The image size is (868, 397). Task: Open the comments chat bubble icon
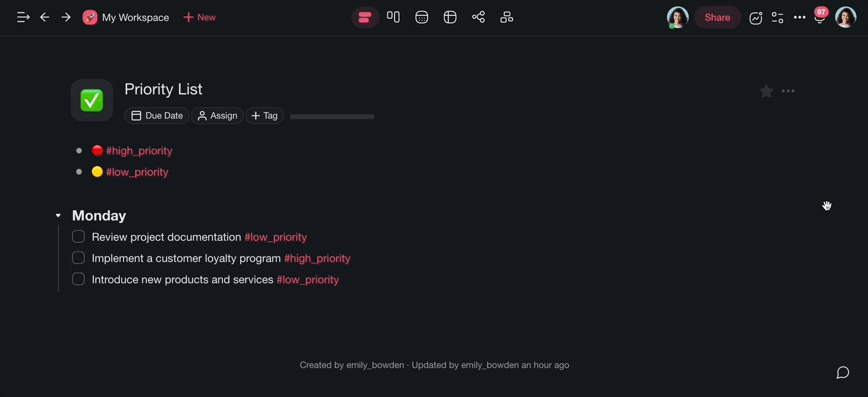[843, 373]
